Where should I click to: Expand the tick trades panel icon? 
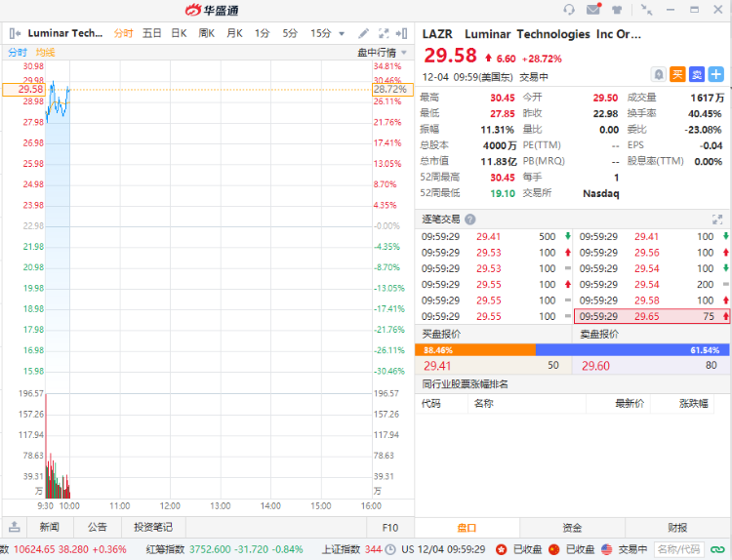coord(717,220)
